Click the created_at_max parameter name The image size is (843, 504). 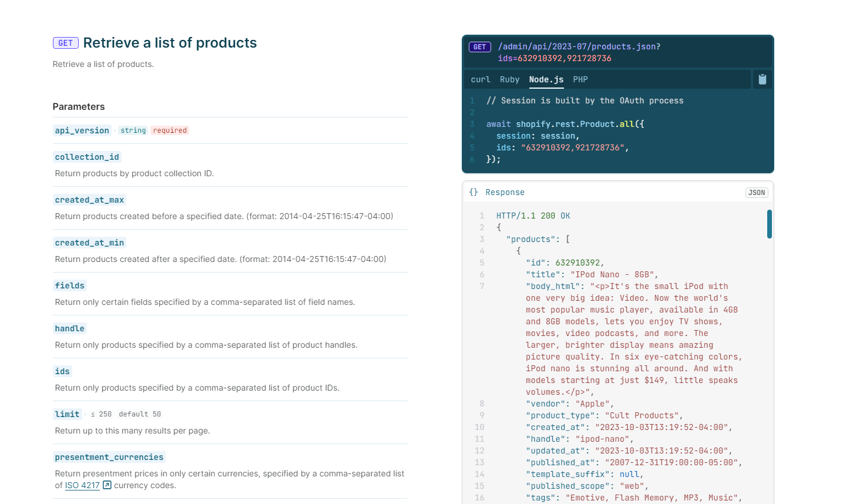[x=89, y=200]
